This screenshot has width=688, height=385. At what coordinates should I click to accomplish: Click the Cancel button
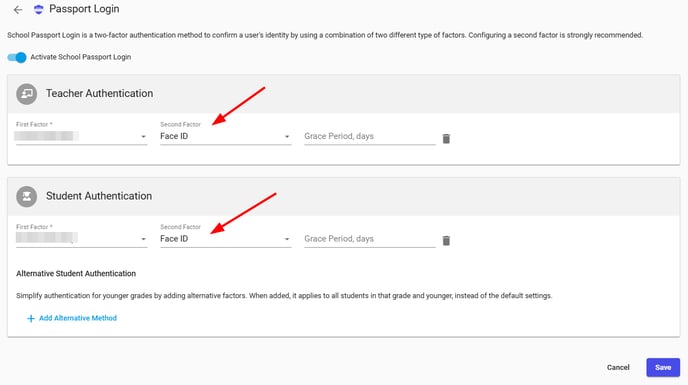tap(618, 367)
